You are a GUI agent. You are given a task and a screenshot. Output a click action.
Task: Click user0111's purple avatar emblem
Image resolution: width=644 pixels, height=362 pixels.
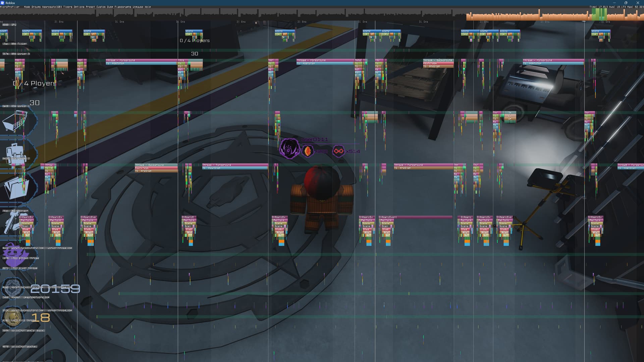(x=289, y=148)
